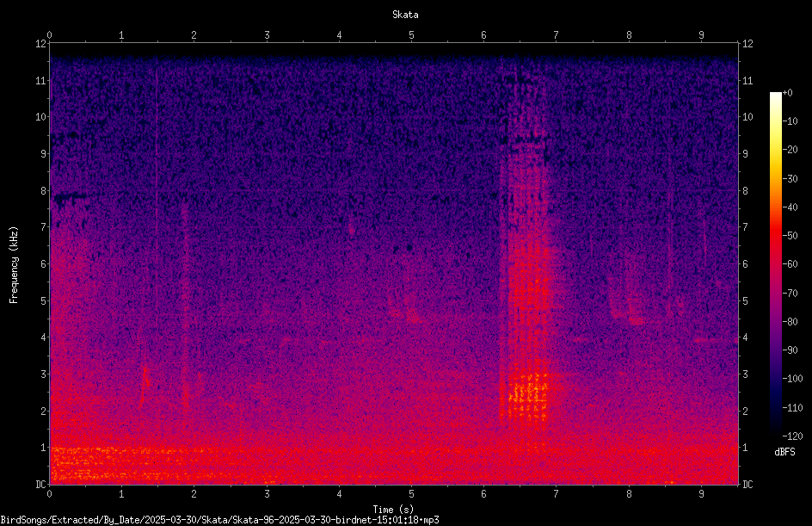
Task: Click the "-60" color bar label
Action: pyautogui.click(x=790, y=264)
